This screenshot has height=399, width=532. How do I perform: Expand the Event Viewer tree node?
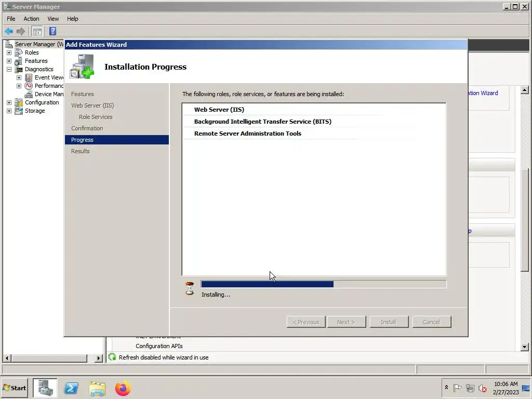point(19,78)
